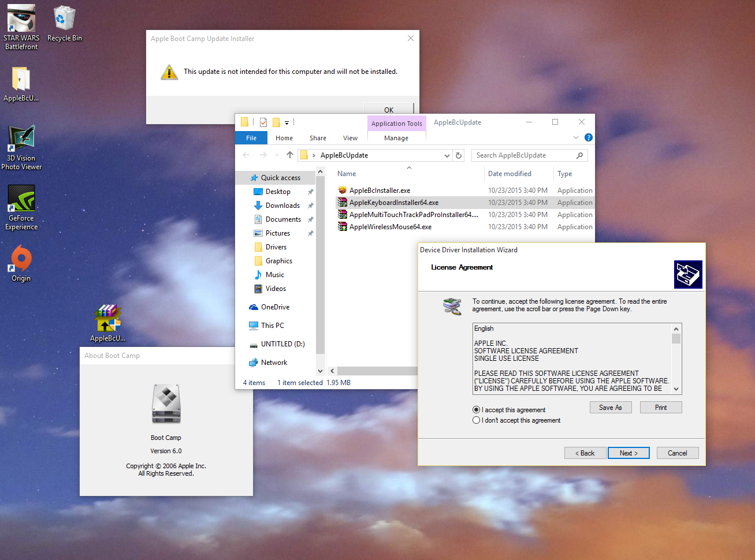Viewport: 755px width, 560px height.
Task: Click the Explorer help question mark icon
Action: coord(588,137)
